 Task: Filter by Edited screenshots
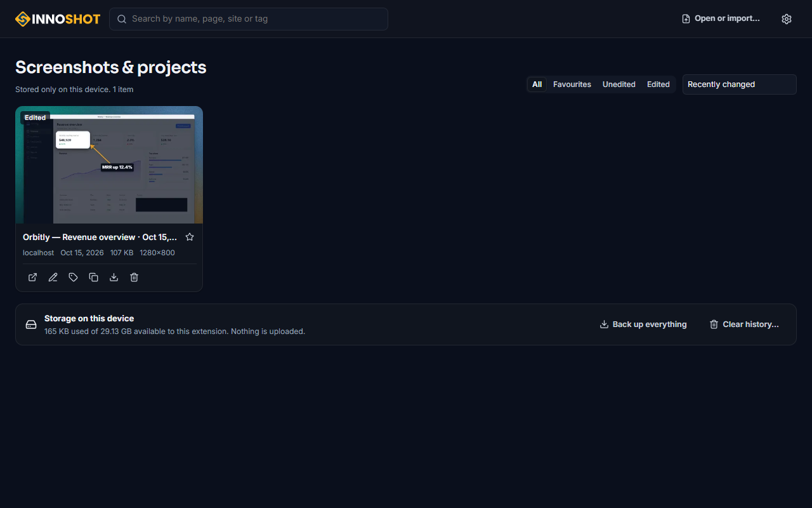[x=658, y=84]
